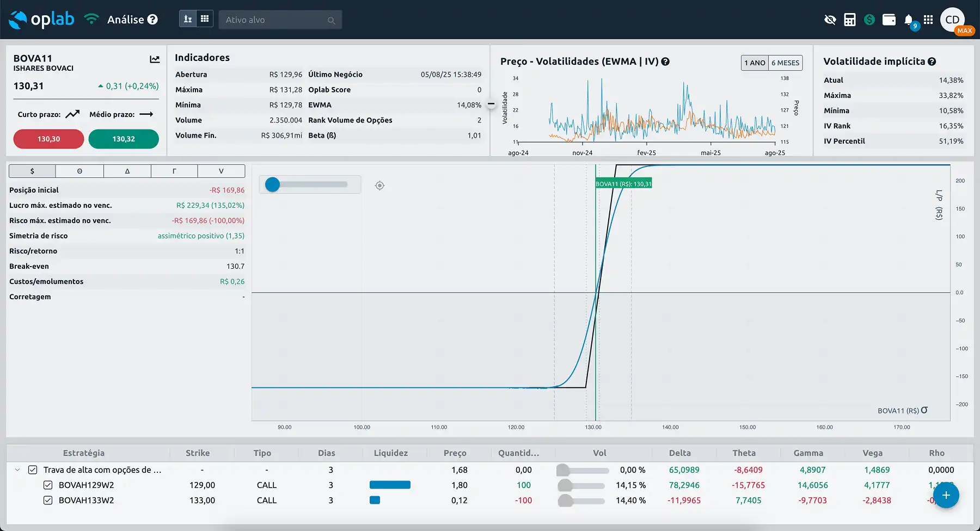Click the BOVAH129W2 blue liquidity bar
Screen dimensions: 980x531
coord(390,485)
